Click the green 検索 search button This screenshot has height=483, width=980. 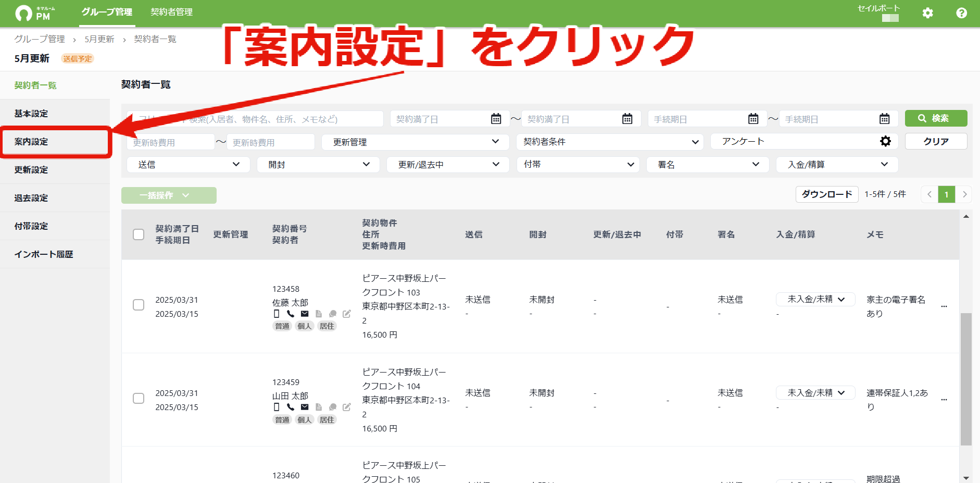pyautogui.click(x=936, y=118)
